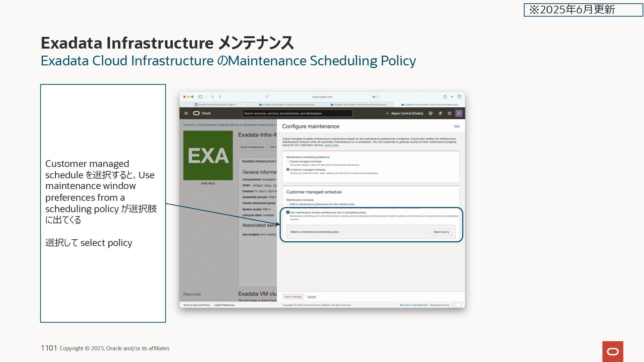
Task: Choose Define maintenance preferences for this infrastructure
Action: point(288,204)
